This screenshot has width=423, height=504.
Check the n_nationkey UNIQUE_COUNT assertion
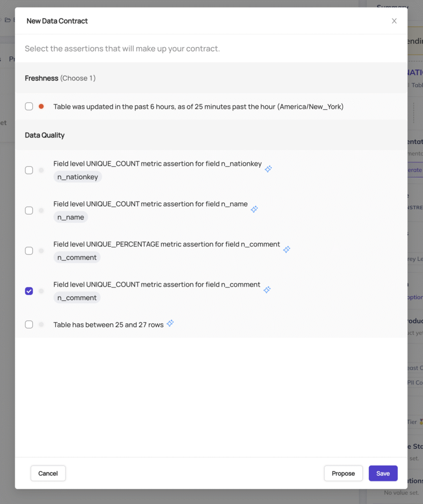[x=29, y=169]
